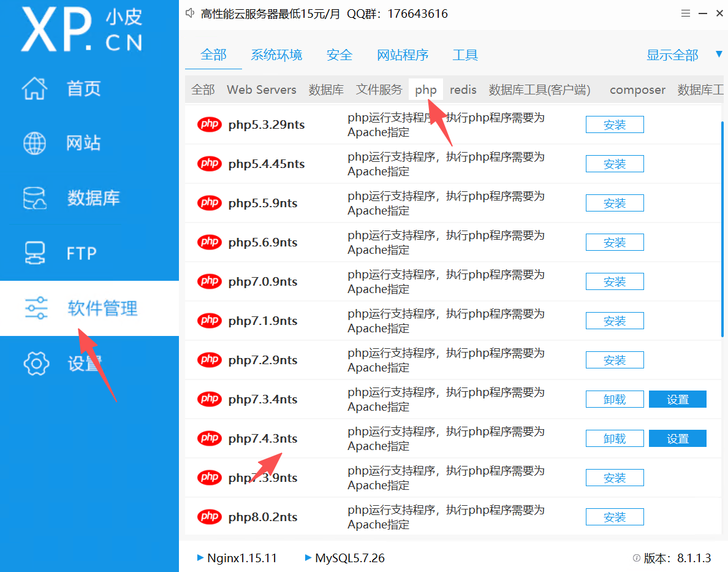This screenshot has height=572, width=728.
Task: Click the 显示全部 link
Action: [672, 55]
